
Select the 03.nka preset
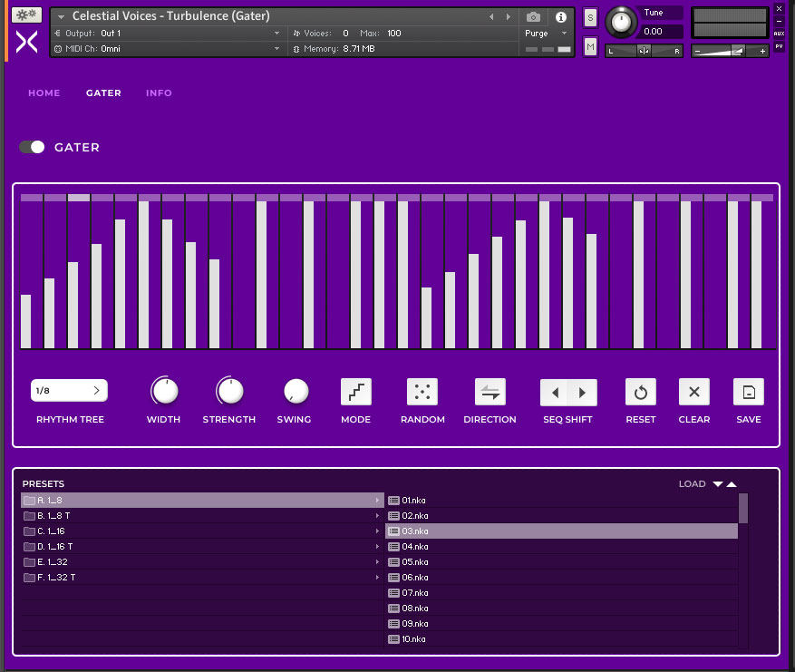(x=562, y=531)
